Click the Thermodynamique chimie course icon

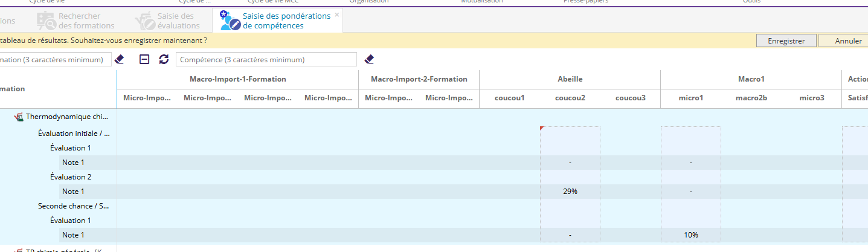pos(19,118)
